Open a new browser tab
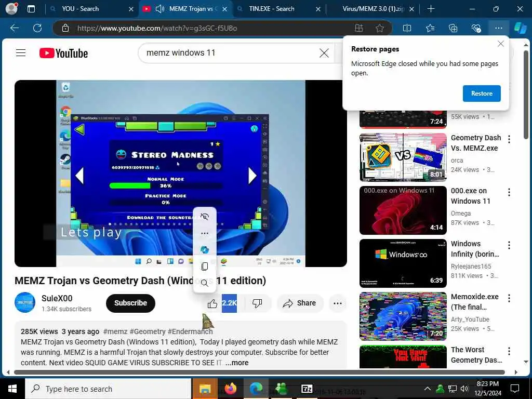The height and width of the screenshot is (399, 532). [x=431, y=9]
